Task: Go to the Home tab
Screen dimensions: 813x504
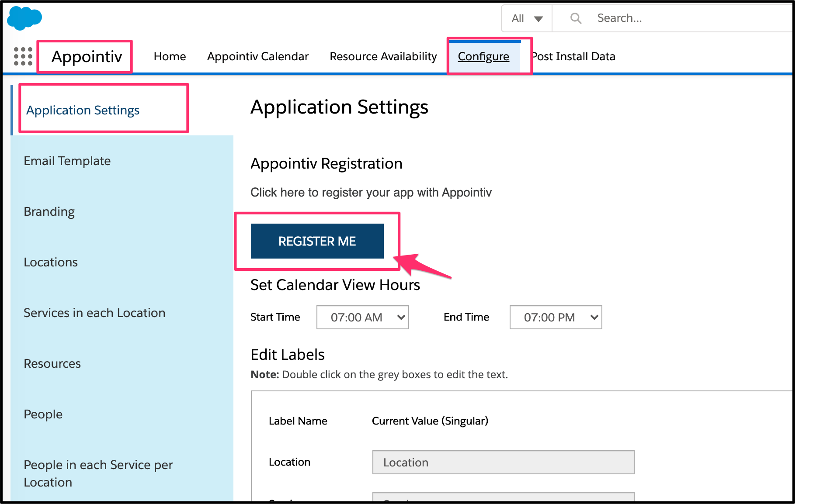Action: pyautogui.click(x=170, y=56)
